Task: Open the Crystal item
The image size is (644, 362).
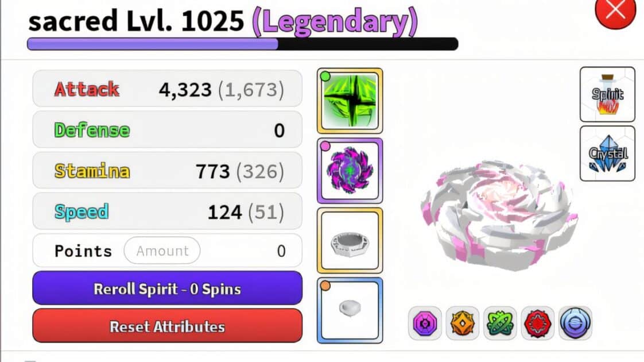Action: (607, 154)
